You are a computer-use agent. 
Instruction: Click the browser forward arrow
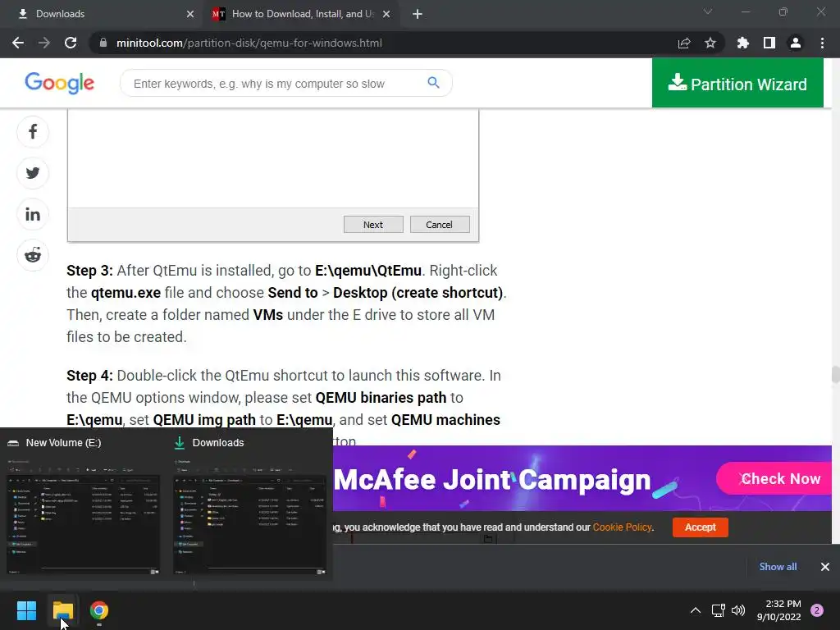pyautogui.click(x=44, y=43)
